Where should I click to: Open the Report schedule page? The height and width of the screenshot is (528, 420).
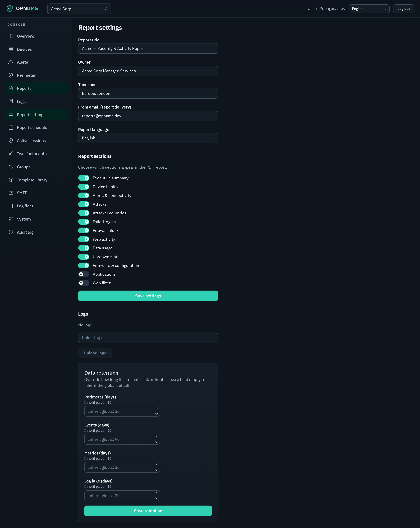36,128
